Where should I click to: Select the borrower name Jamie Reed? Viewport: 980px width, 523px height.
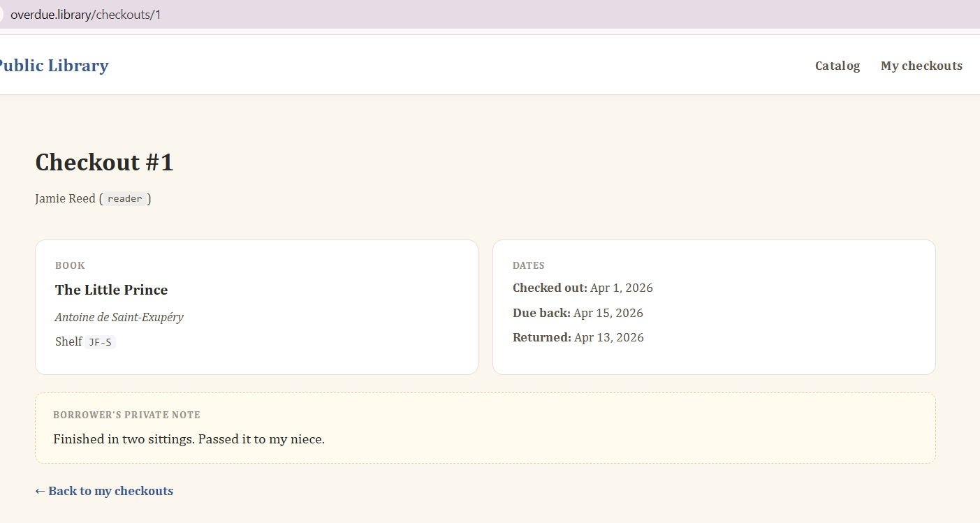pos(65,198)
